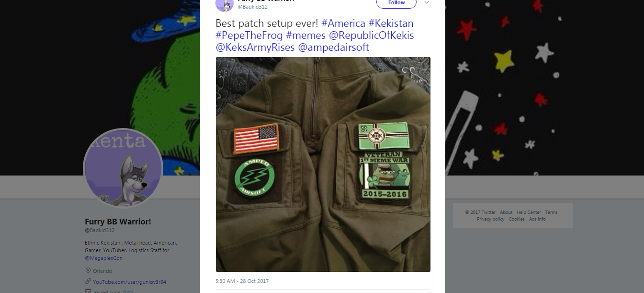Click the link chain icon beside YouTube URL

88,281
